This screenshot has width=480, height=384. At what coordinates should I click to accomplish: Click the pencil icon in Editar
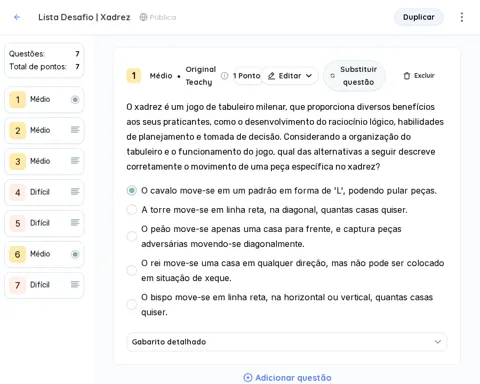[x=271, y=76]
